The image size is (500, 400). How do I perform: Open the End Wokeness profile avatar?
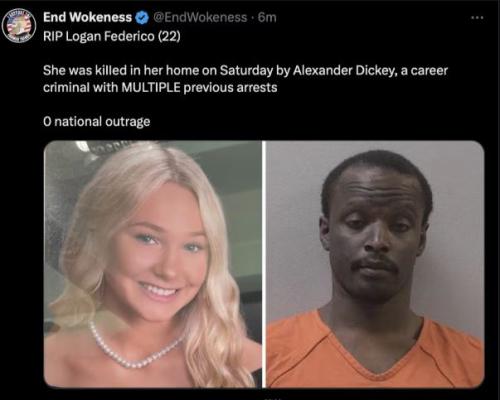tap(19, 25)
